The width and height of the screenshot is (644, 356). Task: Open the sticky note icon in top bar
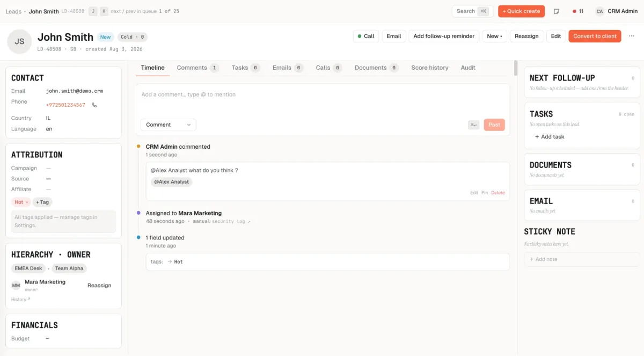[x=557, y=11]
